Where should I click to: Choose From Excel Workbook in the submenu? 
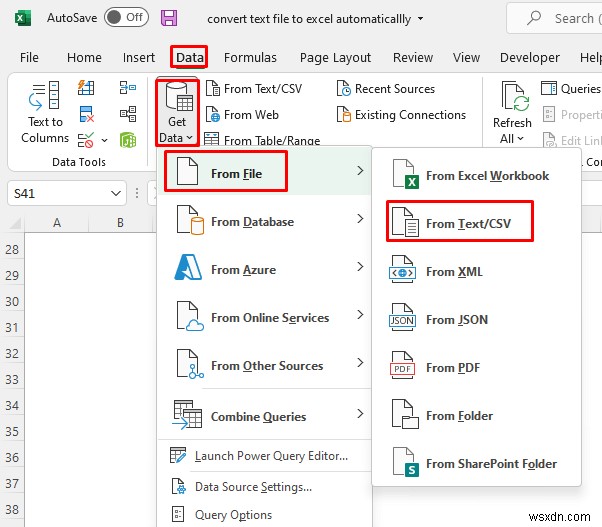[476, 176]
